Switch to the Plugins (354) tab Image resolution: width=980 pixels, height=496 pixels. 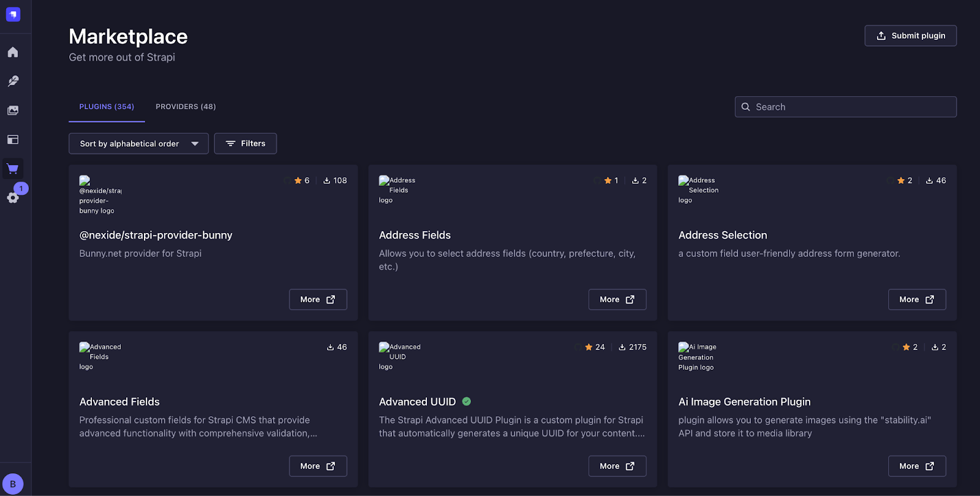tap(107, 107)
